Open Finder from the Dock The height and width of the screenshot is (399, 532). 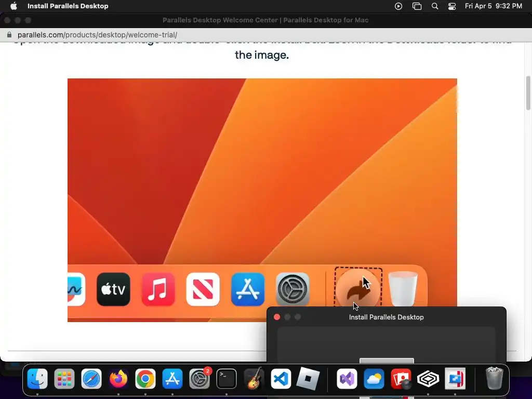pos(37,379)
